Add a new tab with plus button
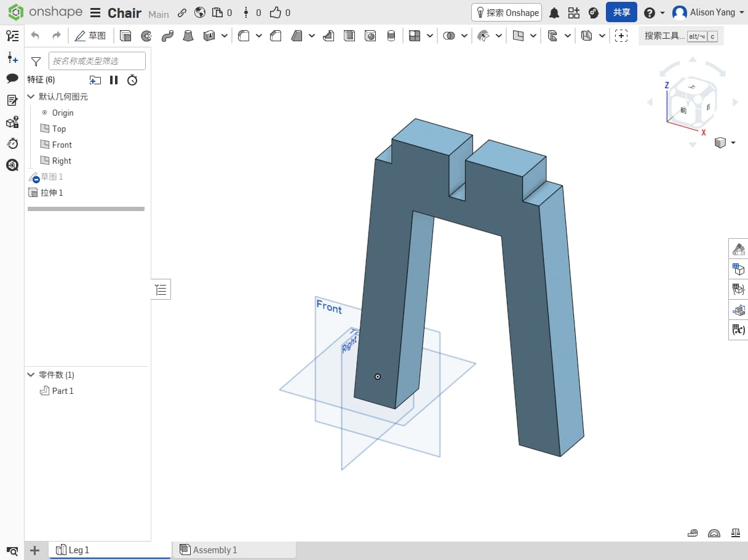 (35, 550)
